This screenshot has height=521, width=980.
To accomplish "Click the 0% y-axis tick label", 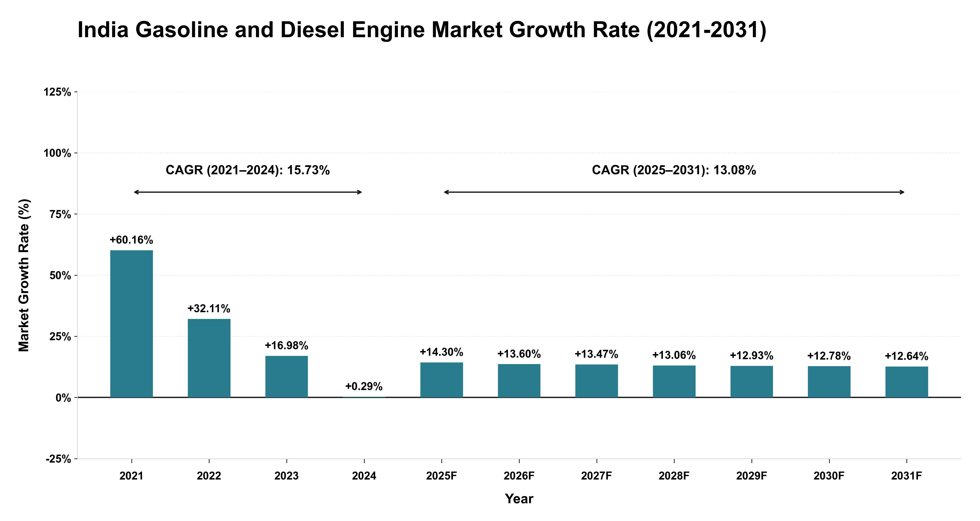I will coord(63,398).
